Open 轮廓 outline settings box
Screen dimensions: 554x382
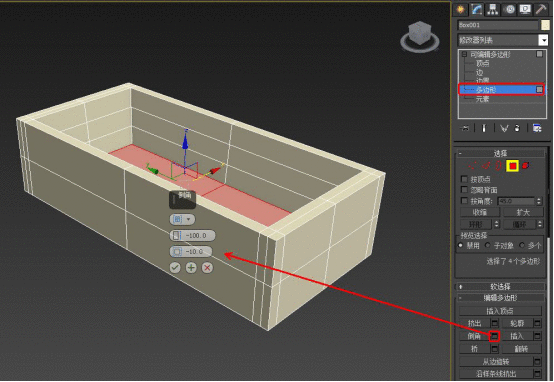(537, 323)
